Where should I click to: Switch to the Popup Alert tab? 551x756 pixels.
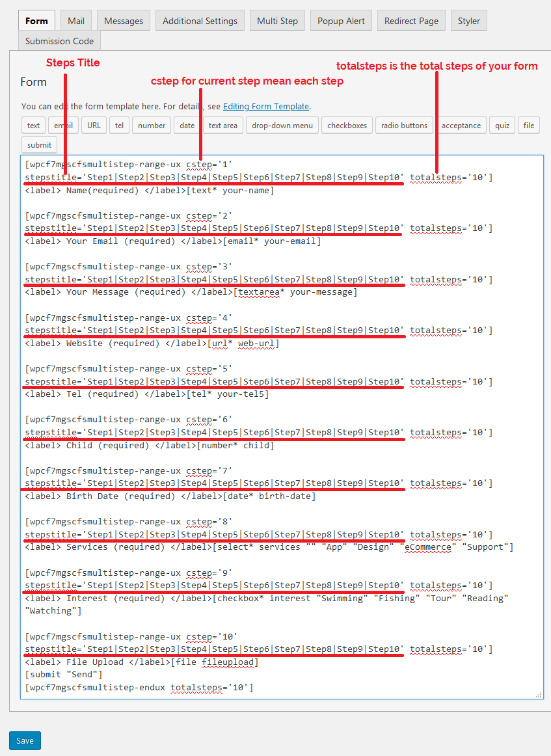pos(341,20)
